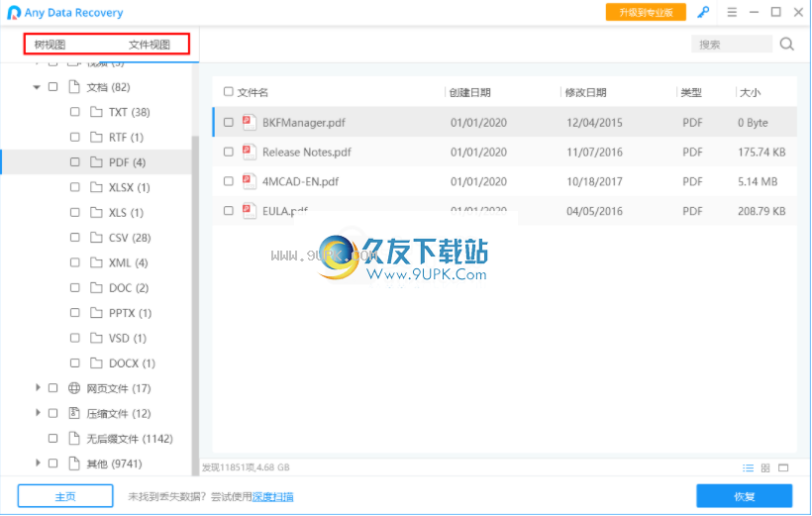Switch to list view icon
This screenshot has height=516, width=812.
click(x=749, y=467)
